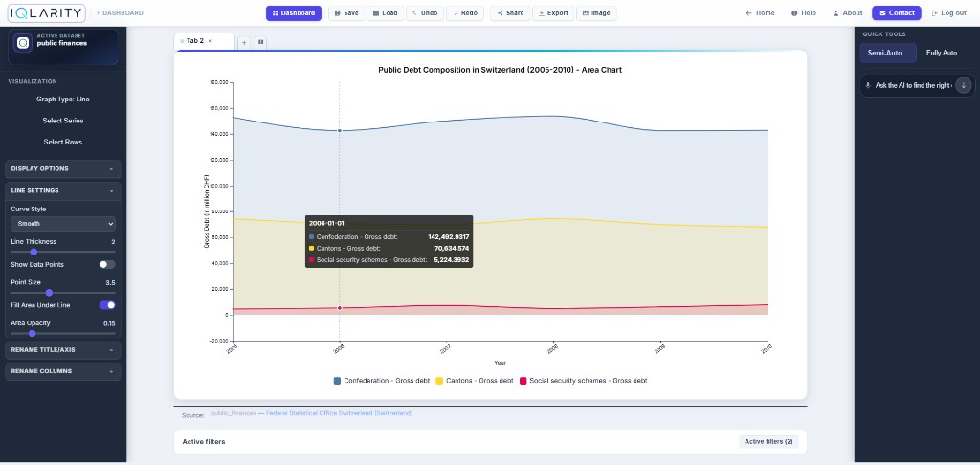The width and height of the screenshot is (980, 465).
Task: Toggle Social security schemes legend entry
Action: (x=583, y=381)
